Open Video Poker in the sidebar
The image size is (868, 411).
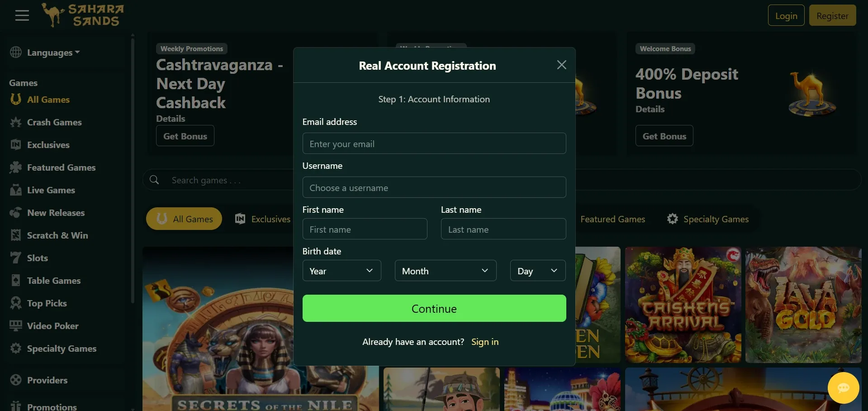coord(52,326)
